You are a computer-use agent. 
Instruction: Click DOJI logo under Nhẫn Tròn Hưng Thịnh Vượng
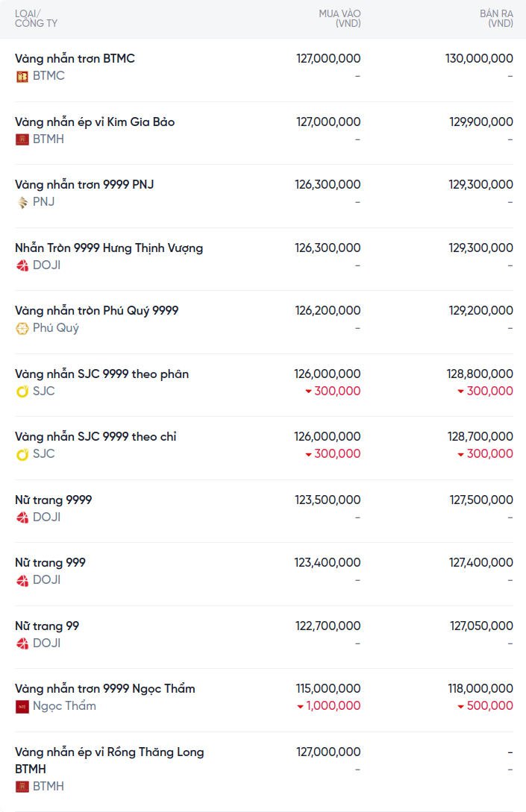click(22, 265)
